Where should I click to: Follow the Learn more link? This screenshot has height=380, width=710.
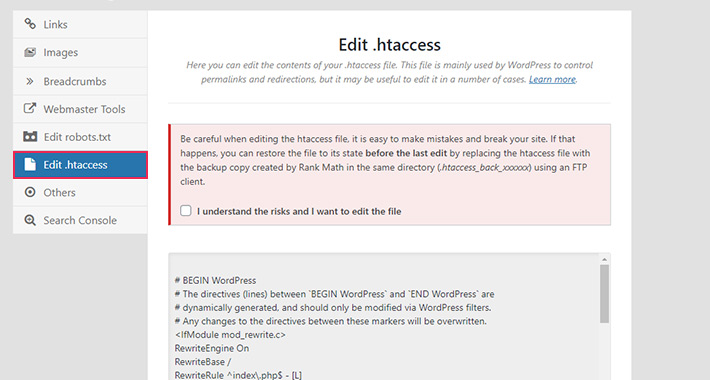pyautogui.click(x=552, y=79)
